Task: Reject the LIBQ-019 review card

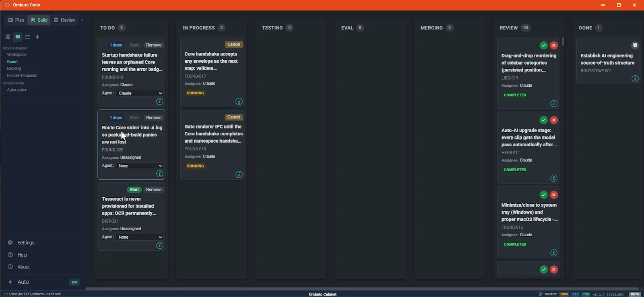Action: [x=554, y=45]
